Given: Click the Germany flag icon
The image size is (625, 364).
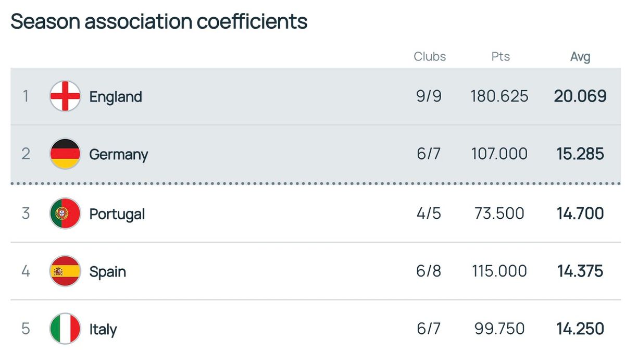Looking at the screenshot, I should (65, 154).
